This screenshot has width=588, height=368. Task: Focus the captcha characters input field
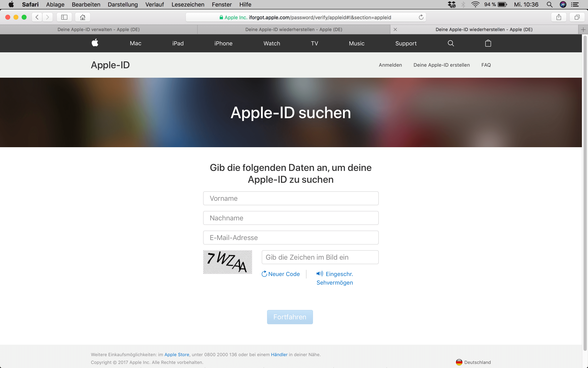coord(320,257)
